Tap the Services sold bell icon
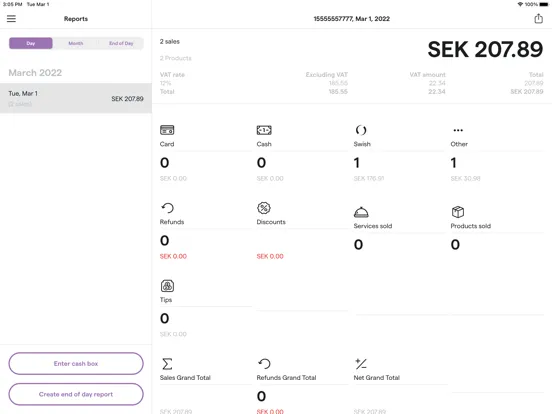 click(x=361, y=212)
